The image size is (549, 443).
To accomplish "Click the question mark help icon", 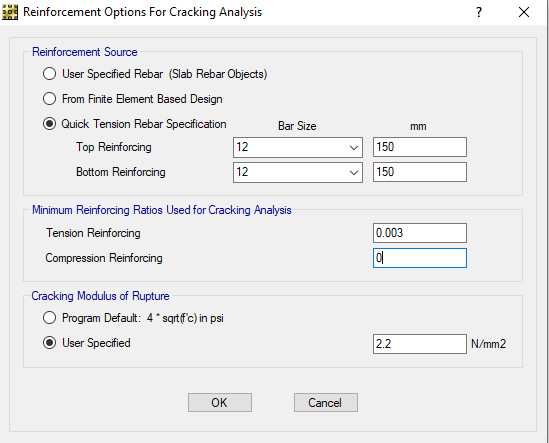I will 479,13.
